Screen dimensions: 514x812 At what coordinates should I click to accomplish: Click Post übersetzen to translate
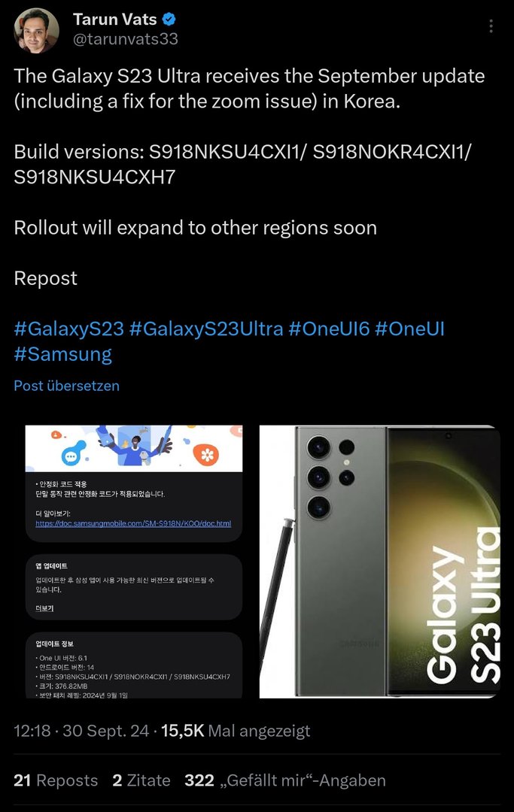[66, 386]
